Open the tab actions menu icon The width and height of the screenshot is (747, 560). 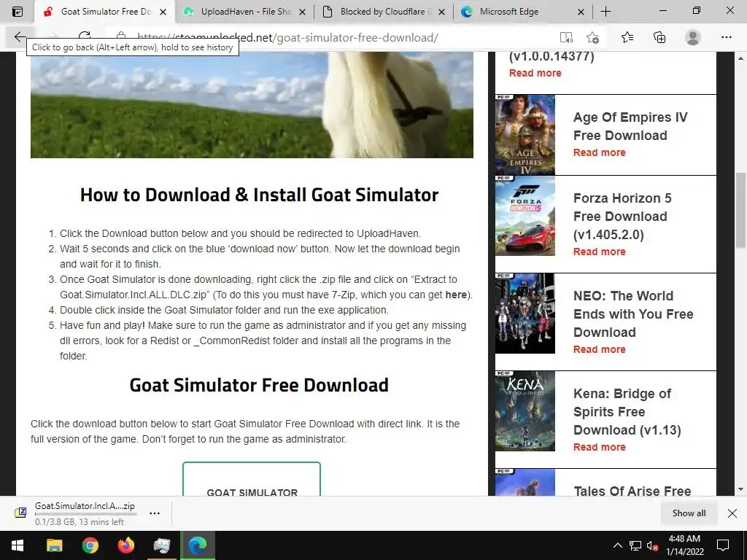[x=18, y=12]
